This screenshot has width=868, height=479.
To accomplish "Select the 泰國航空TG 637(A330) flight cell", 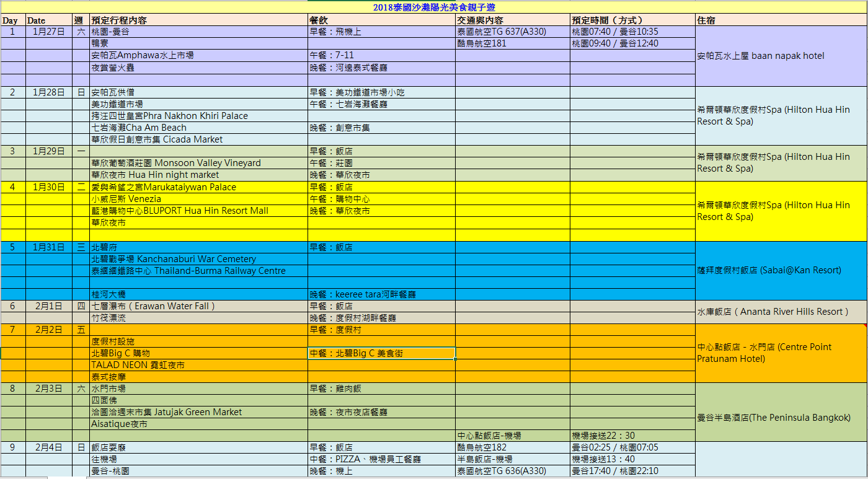I will 512,32.
